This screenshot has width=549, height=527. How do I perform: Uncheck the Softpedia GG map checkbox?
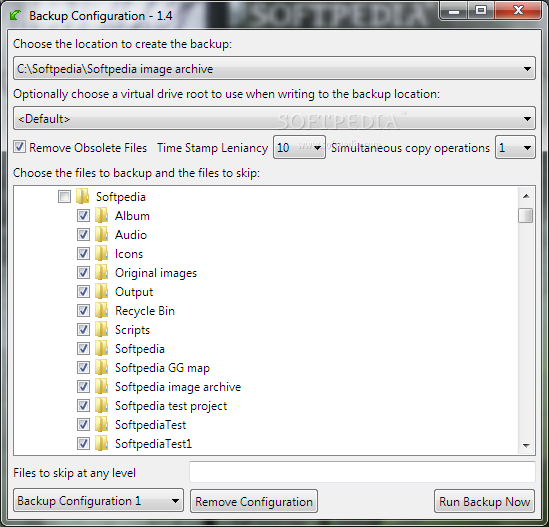[x=83, y=367]
